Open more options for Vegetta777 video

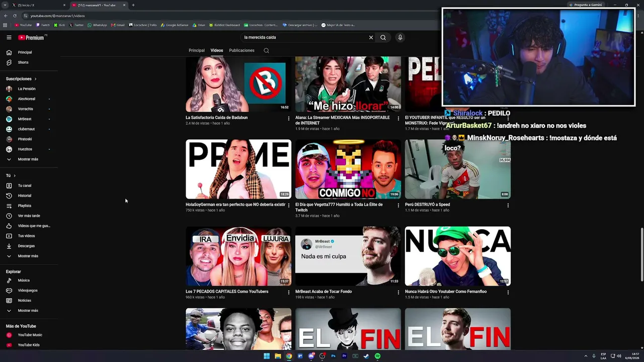point(398,205)
